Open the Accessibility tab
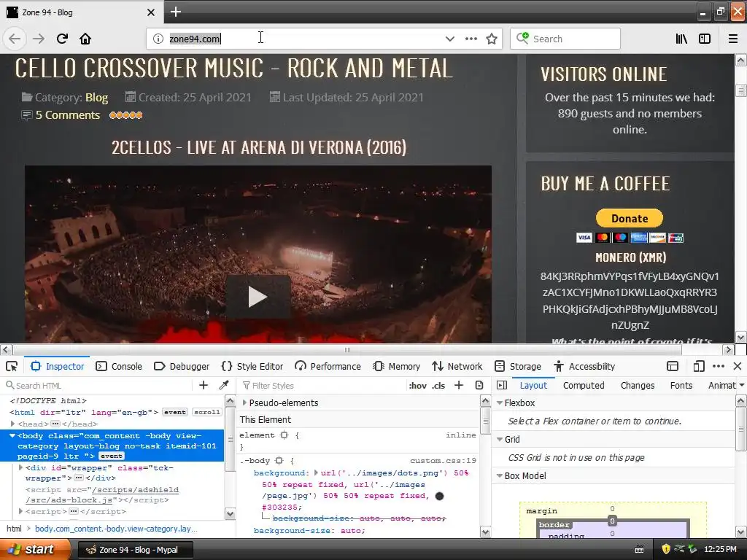The width and height of the screenshot is (747, 560). point(584,366)
